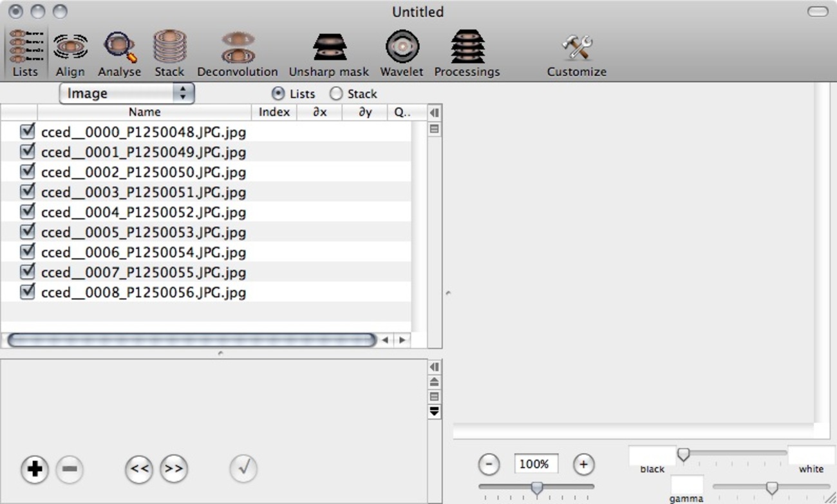Select the Unsharp mask tool
The image size is (837, 504).
pyautogui.click(x=329, y=53)
